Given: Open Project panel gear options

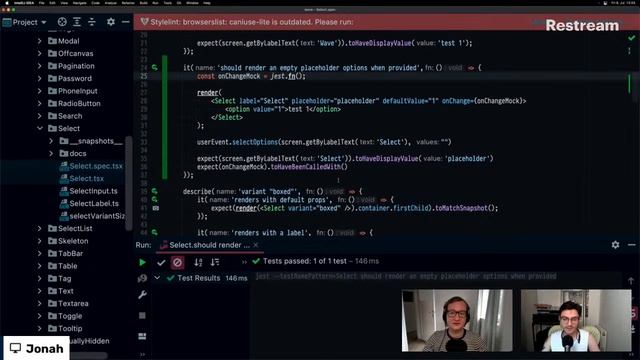Looking at the screenshot, I should point(111,22).
